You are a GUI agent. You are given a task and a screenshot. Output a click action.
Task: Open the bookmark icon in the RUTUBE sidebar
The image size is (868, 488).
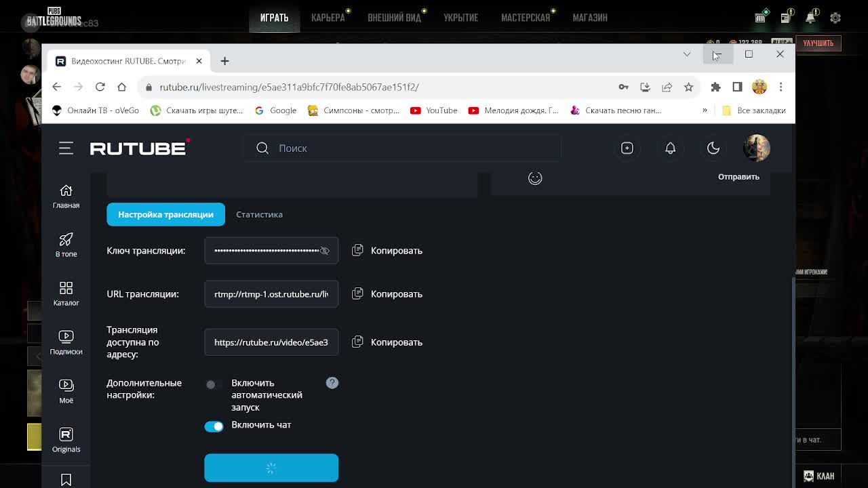click(66, 480)
